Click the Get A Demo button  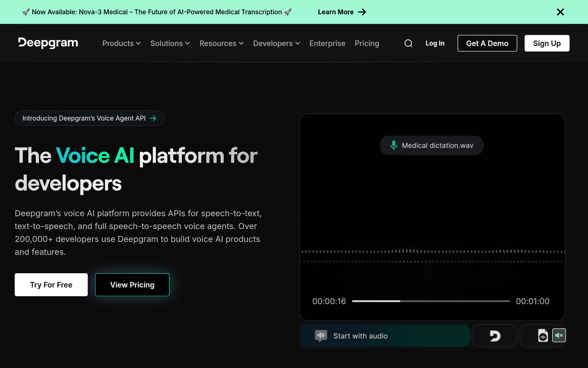[487, 43]
